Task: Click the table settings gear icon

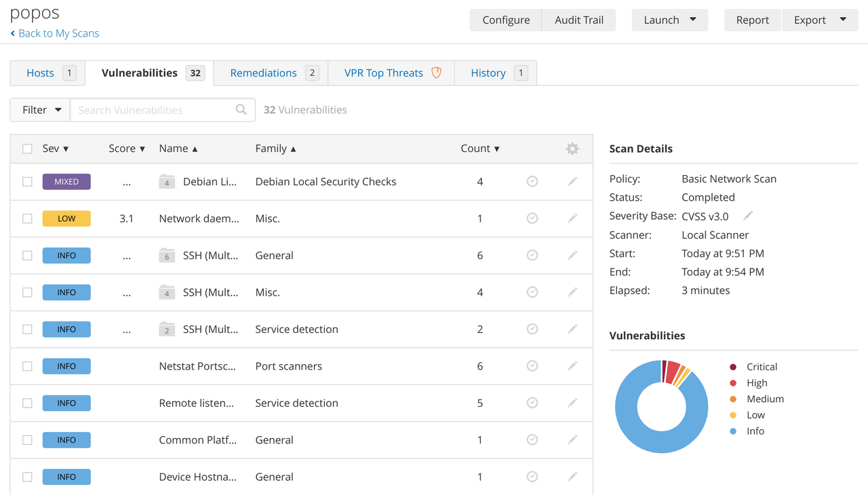Action: pyautogui.click(x=572, y=148)
